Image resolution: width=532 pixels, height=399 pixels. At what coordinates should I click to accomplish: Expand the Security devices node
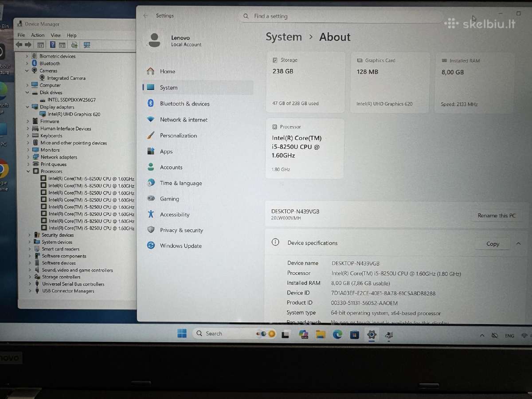(x=30, y=235)
